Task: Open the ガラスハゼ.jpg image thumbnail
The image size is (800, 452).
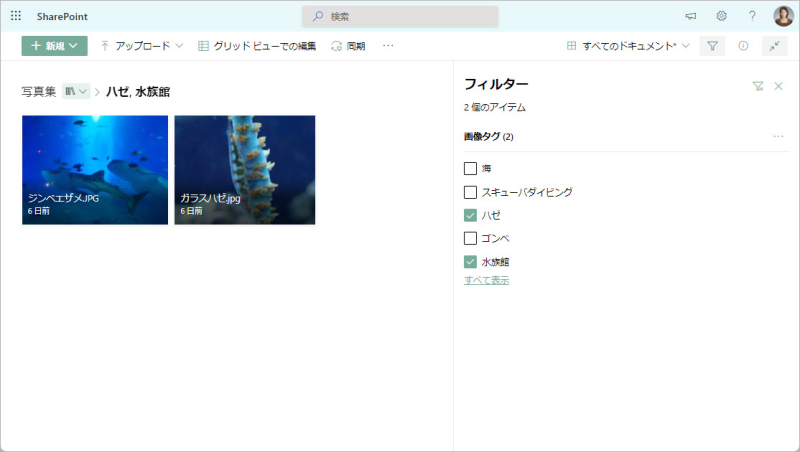Action: 245,170
